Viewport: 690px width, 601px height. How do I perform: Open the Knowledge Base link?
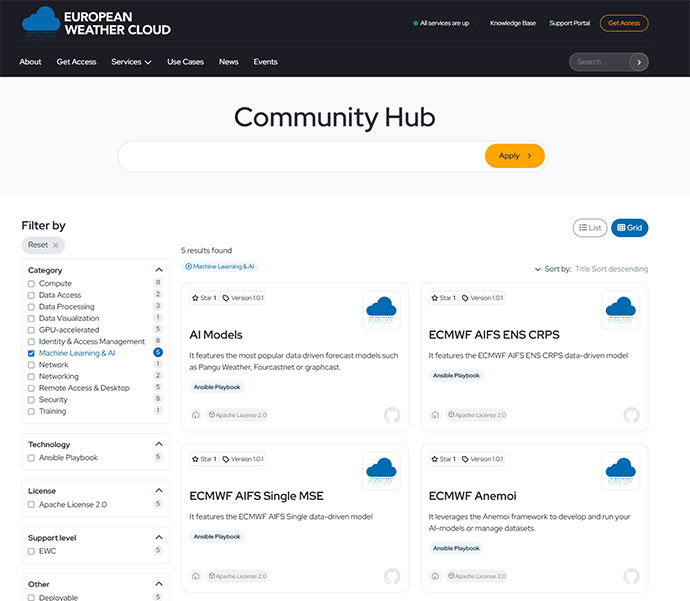pos(513,23)
